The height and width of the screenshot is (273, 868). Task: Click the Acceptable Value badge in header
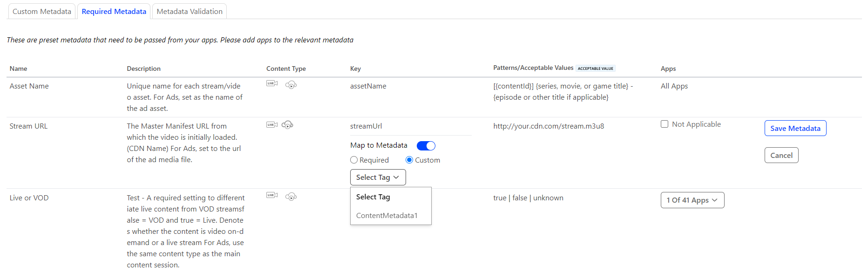click(595, 68)
